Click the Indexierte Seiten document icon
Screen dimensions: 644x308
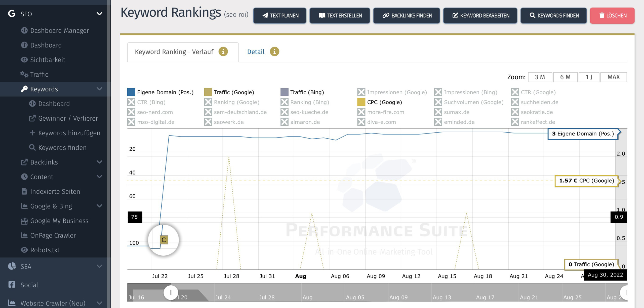(24, 191)
